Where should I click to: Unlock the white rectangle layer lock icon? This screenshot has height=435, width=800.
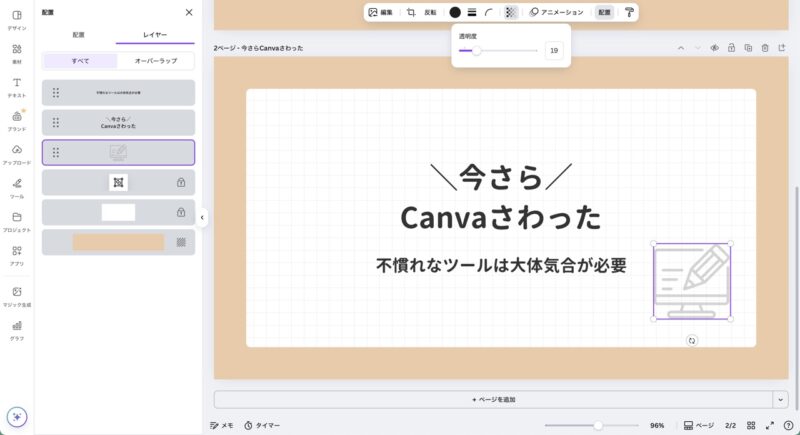click(x=181, y=212)
